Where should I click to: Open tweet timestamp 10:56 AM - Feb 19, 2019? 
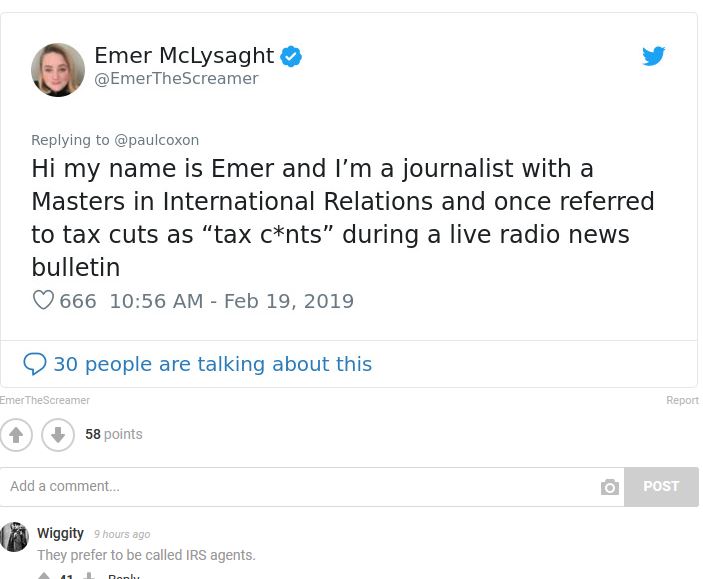(232, 301)
